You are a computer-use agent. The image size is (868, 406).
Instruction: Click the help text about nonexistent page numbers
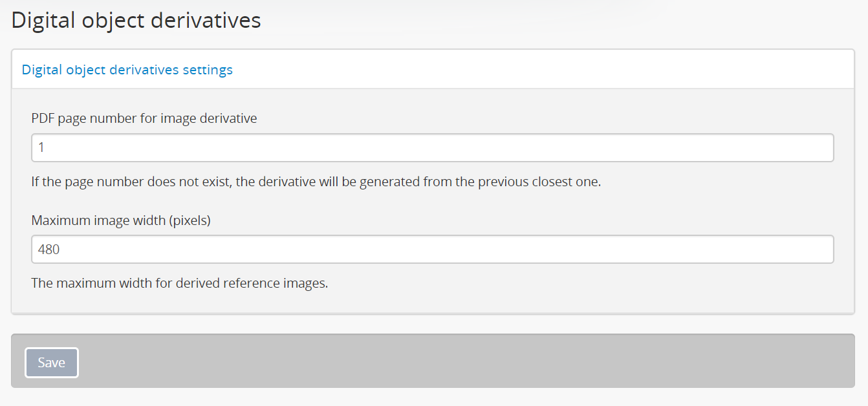[316, 182]
